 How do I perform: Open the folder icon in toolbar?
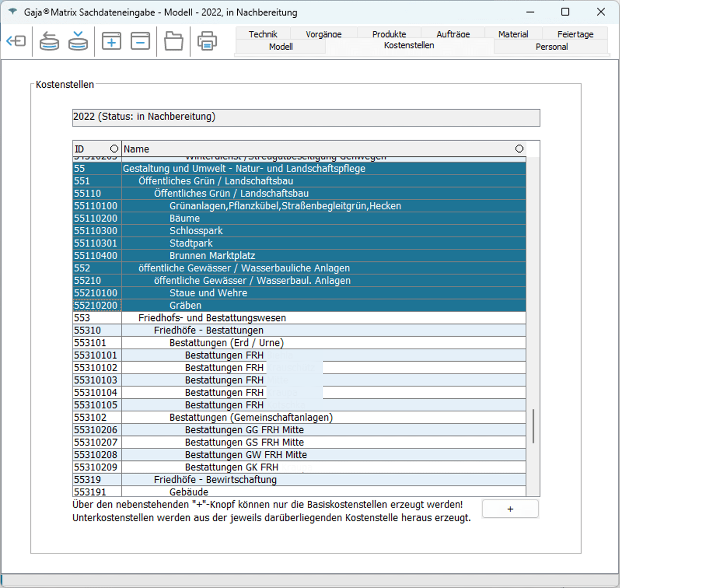[x=173, y=41]
